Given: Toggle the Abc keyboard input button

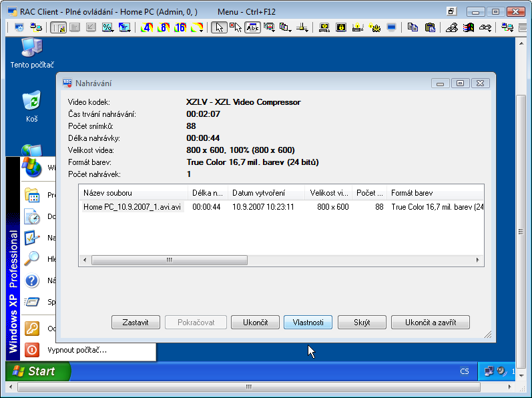Looking at the screenshot, I should coord(253,27).
